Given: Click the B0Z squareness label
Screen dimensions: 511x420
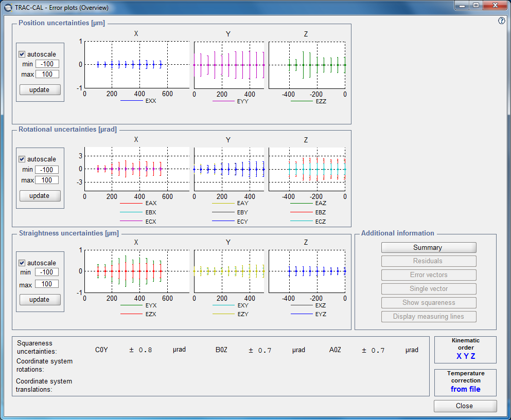Looking at the screenshot, I should click(221, 350).
